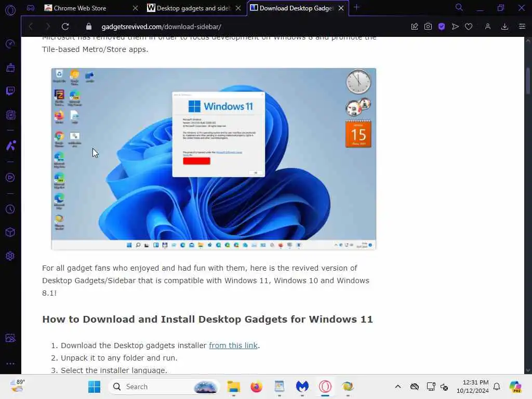This screenshot has width=532, height=399.
Task: Open the three-dots sidebar setup menu
Action: [10, 363]
